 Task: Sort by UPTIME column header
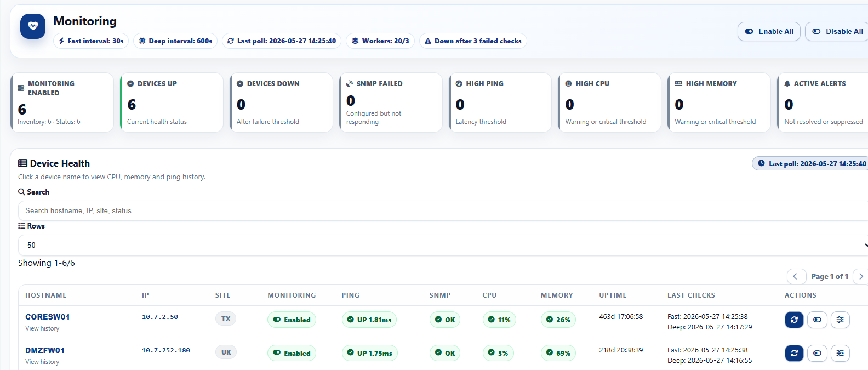point(613,295)
